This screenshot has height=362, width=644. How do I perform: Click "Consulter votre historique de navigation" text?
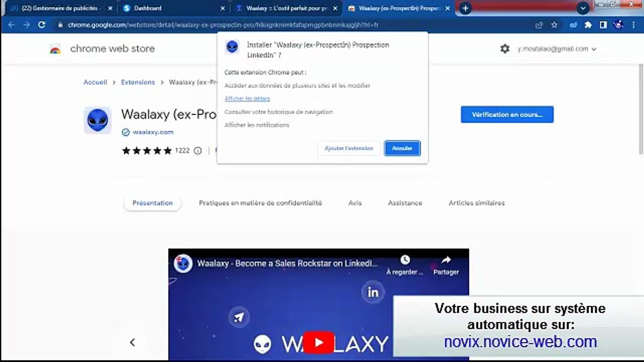click(x=279, y=112)
